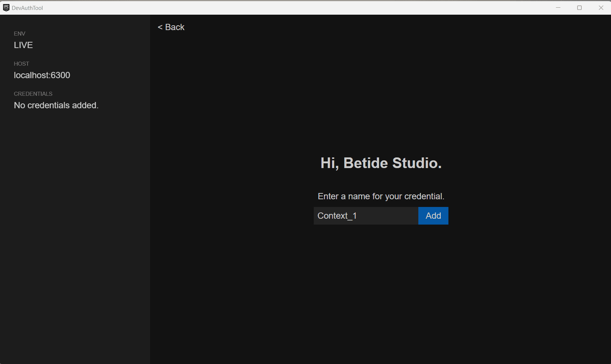Click the Add button's label text
The height and width of the screenshot is (364, 611).
(x=433, y=216)
